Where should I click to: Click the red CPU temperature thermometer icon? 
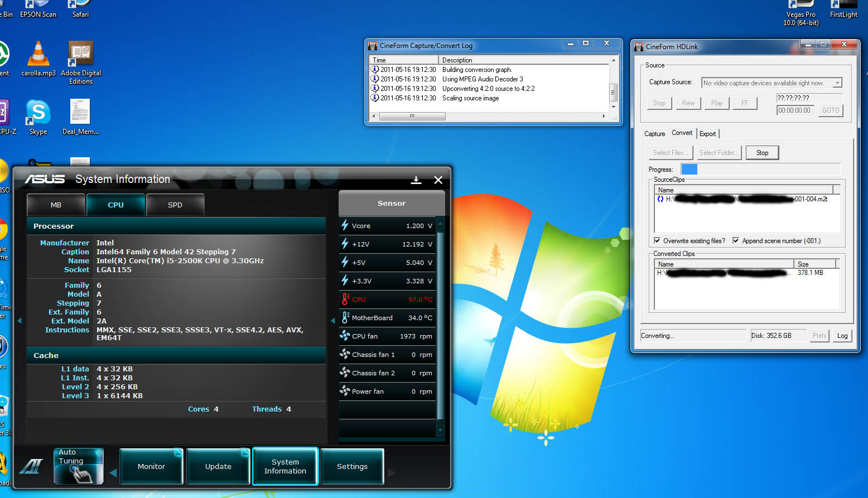pyautogui.click(x=345, y=299)
